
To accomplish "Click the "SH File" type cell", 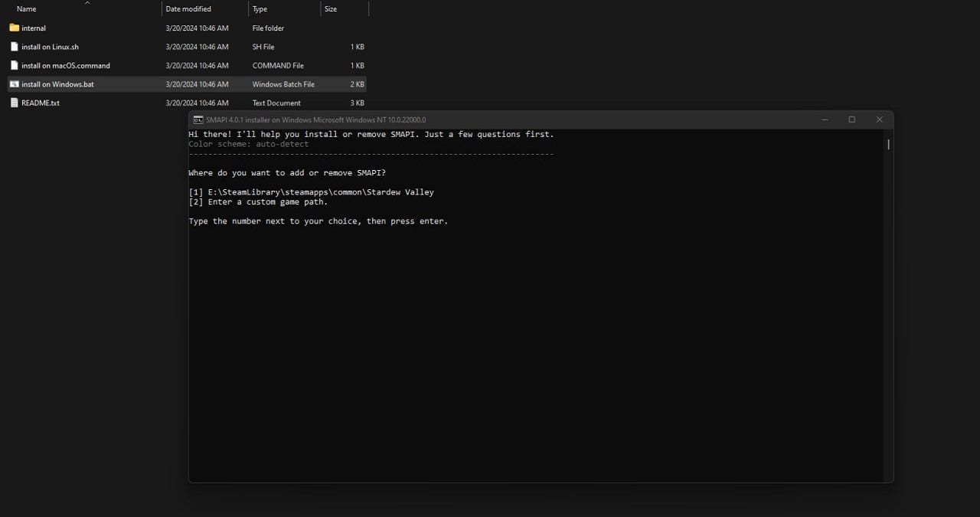I will 263,47.
